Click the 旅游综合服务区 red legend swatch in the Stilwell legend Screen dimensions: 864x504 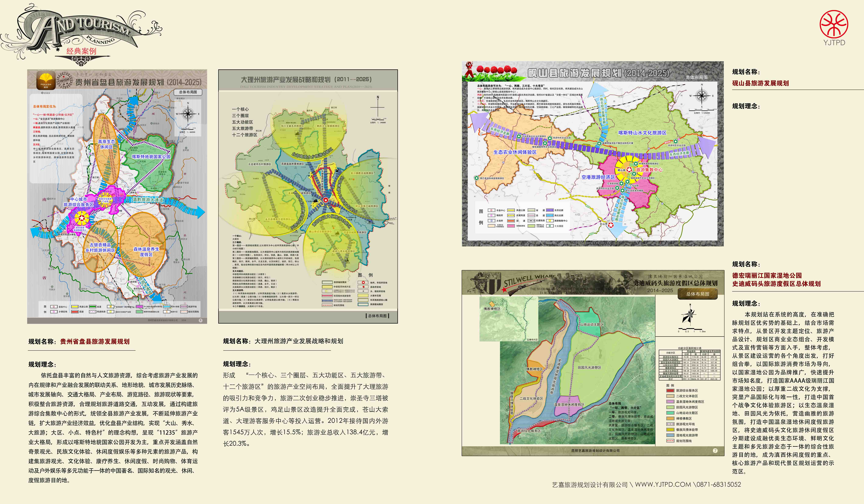tap(670, 390)
